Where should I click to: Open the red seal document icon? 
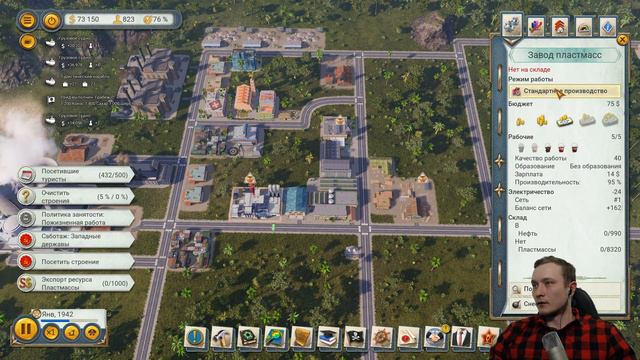click(408, 338)
